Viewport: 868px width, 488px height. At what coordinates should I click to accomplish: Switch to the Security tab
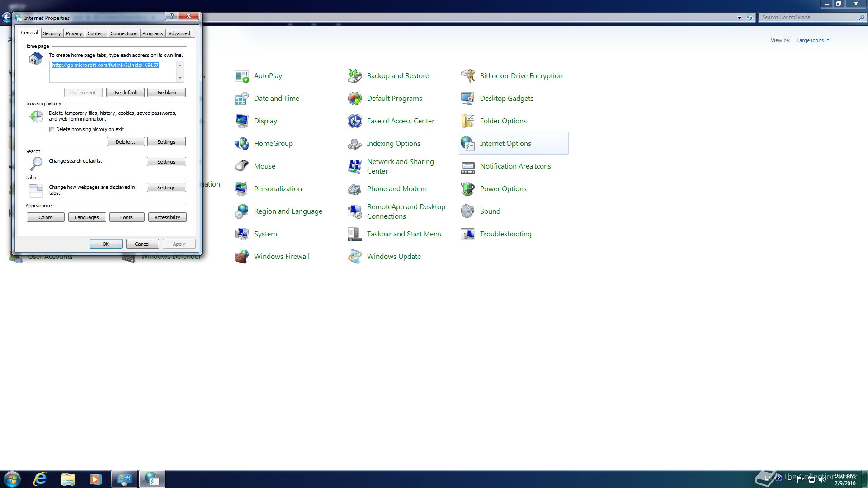click(52, 33)
